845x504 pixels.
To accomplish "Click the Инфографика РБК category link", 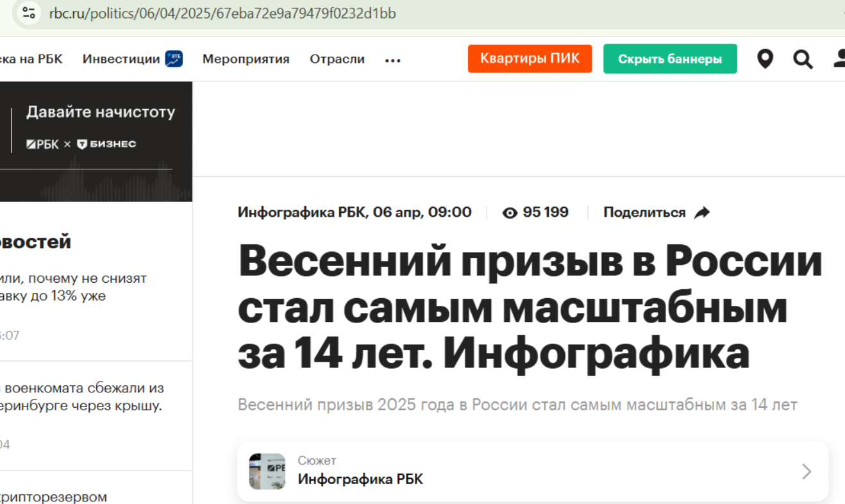I will coord(301,212).
